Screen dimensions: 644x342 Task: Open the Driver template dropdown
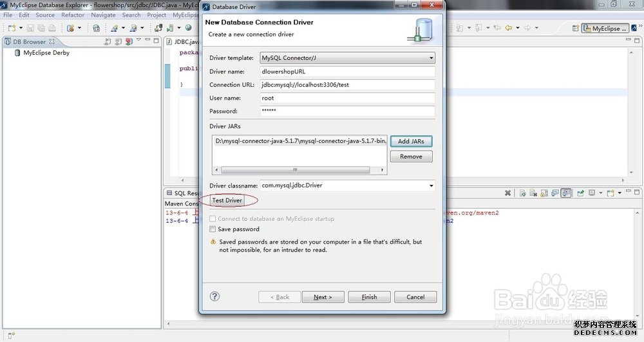(x=348, y=58)
